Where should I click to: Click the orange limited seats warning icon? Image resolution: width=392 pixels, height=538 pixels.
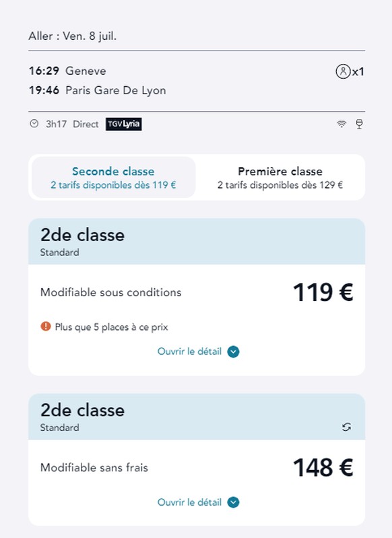46,327
